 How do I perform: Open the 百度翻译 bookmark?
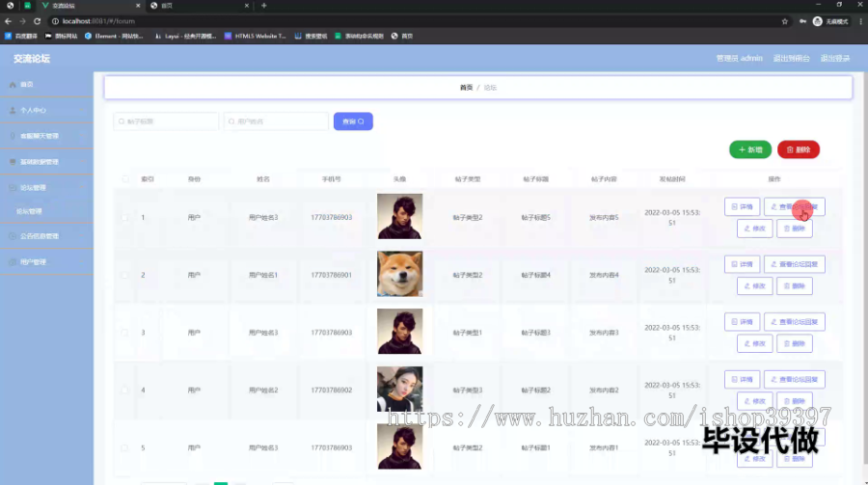point(21,36)
